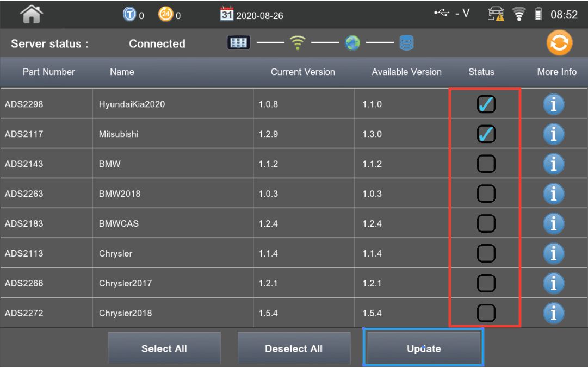The width and height of the screenshot is (588, 368).
Task: Start the Update button
Action: [x=424, y=348]
